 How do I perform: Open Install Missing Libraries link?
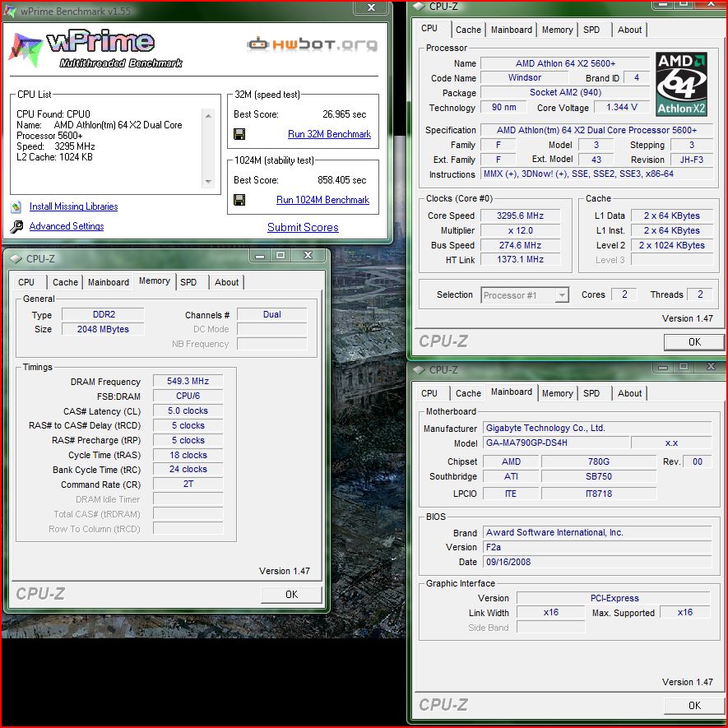coord(73,206)
